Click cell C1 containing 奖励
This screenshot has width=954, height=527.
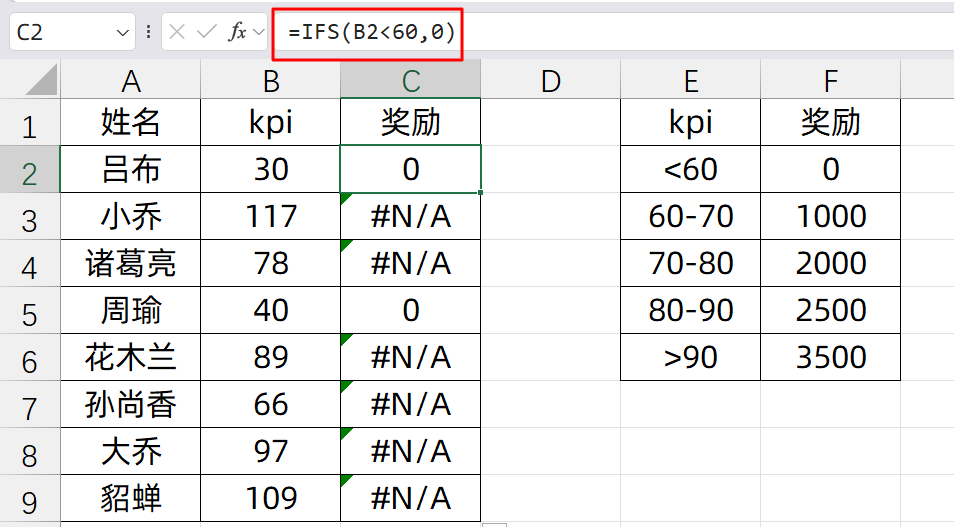click(411, 122)
